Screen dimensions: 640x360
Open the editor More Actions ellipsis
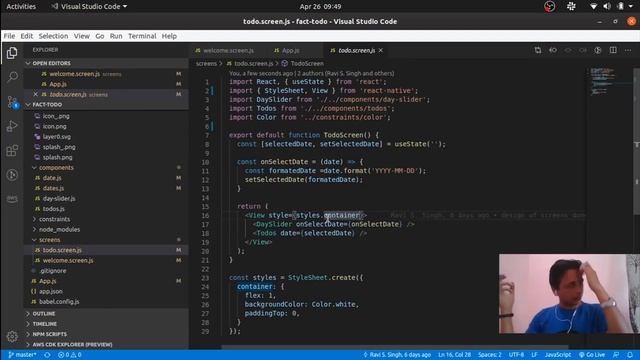point(628,50)
